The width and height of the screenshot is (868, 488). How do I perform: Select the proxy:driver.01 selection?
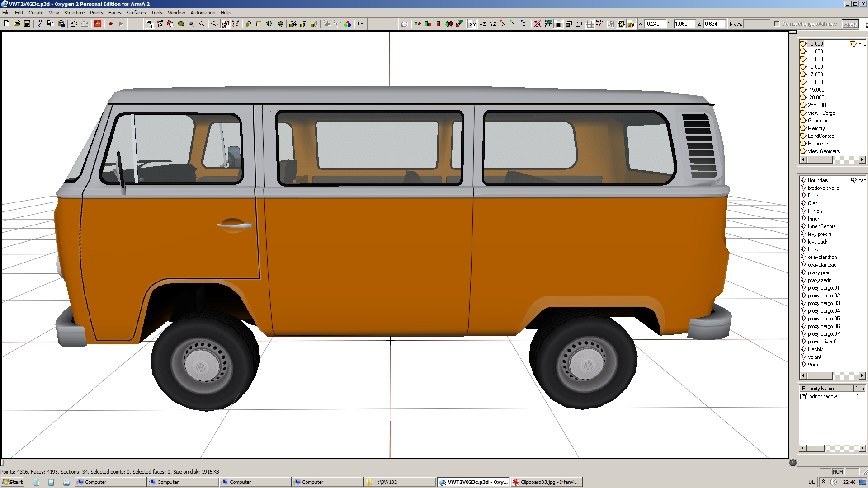tap(823, 342)
